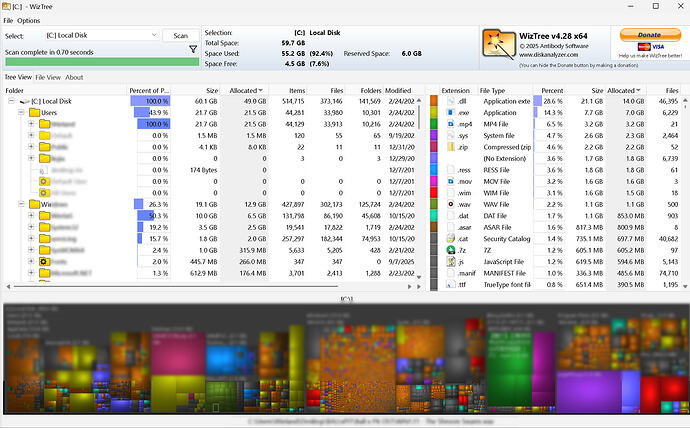Collapse the Windows folder node
690x428 pixels.
[19, 204]
